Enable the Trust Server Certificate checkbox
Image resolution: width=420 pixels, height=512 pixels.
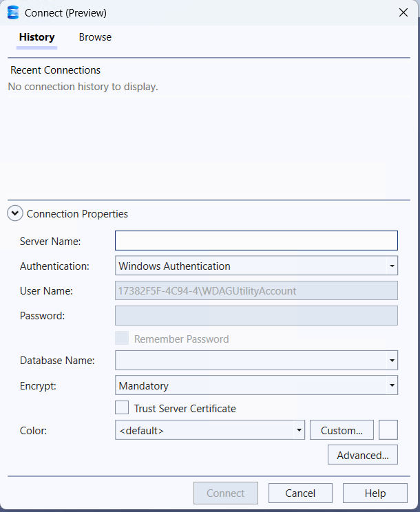click(122, 408)
